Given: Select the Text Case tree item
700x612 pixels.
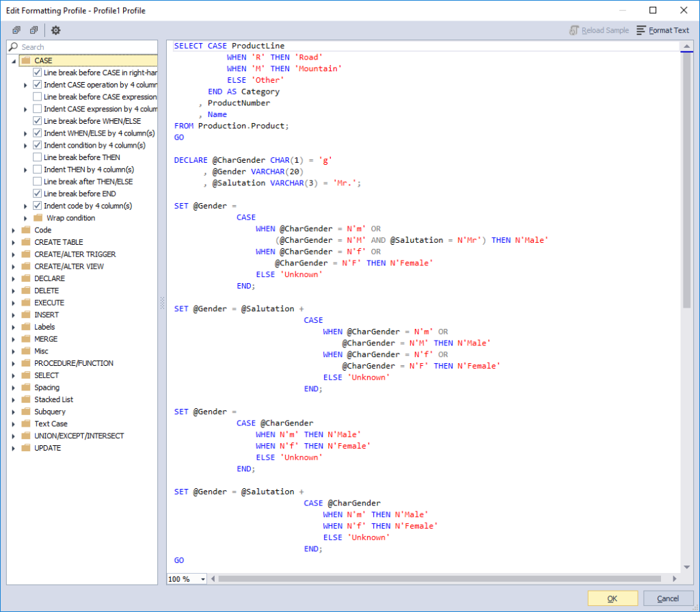Looking at the screenshot, I should click(51, 423).
